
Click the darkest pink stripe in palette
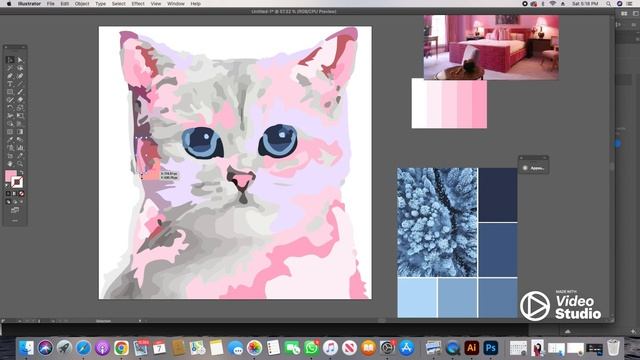(480, 104)
